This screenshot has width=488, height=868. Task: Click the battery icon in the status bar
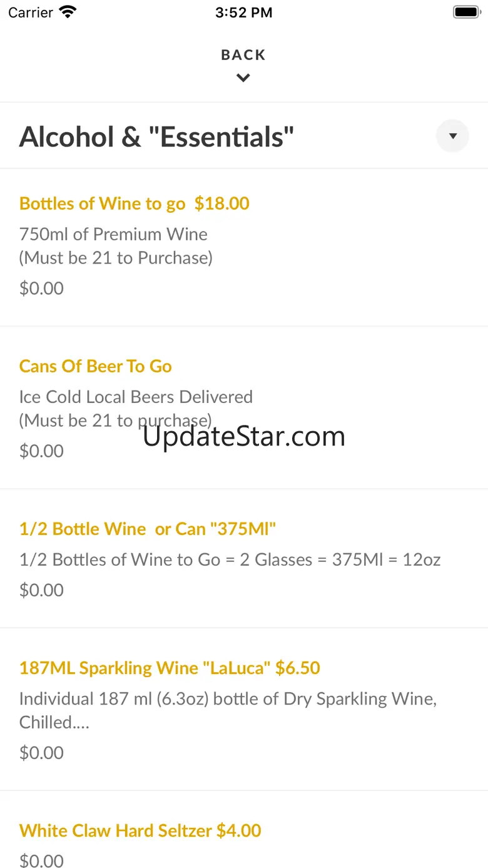point(466,12)
